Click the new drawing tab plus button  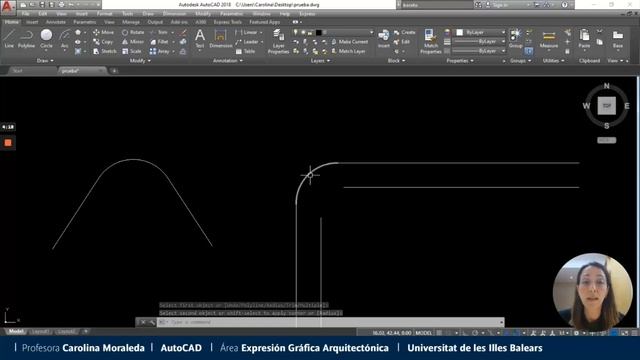[x=114, y=71]
